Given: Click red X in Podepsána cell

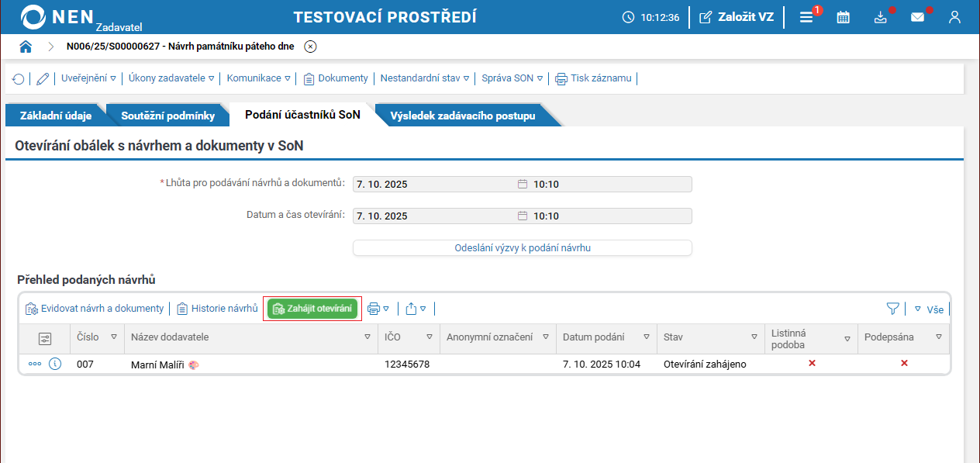Looking at the screenshot, I should [904, 363].
